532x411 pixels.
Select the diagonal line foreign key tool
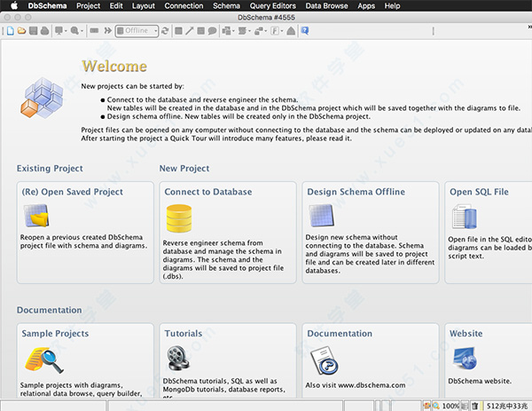click(190, 31)
